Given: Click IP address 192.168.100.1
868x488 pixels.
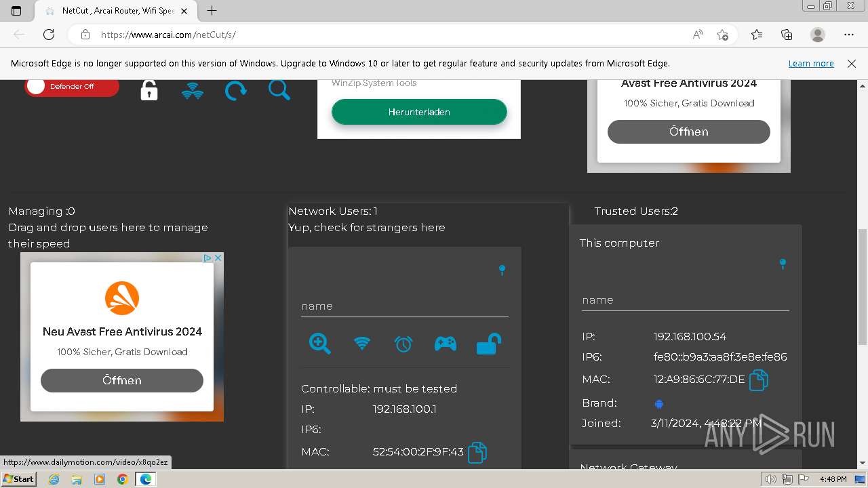Looking at the screenshot, I should pyautogui.click(x=405, y=409).
